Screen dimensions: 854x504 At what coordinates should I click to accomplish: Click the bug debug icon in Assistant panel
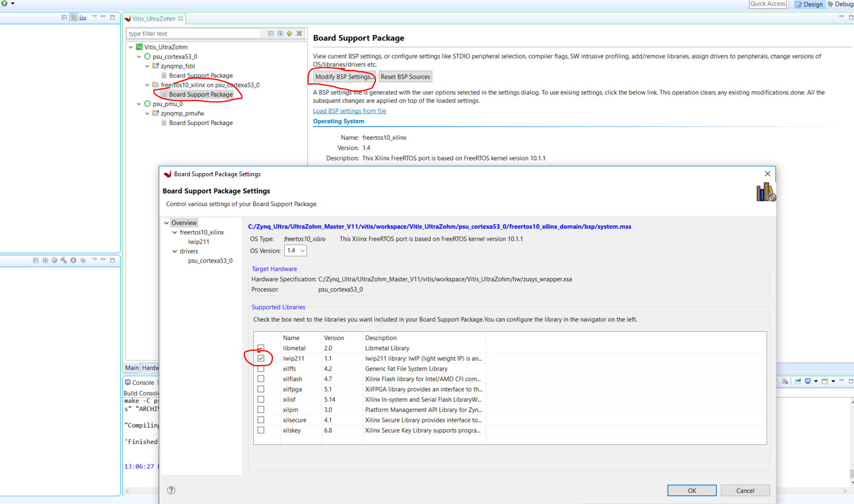83,260
